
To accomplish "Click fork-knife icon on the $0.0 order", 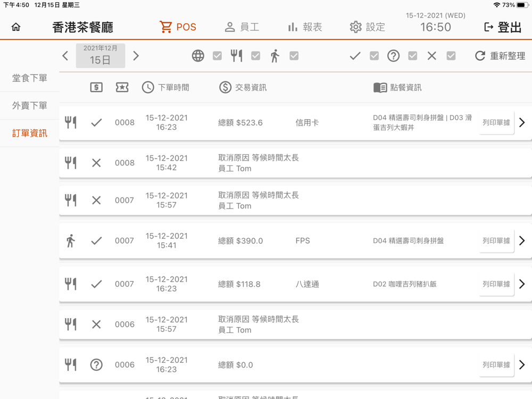I will pyautogui.click(x=71, y=365).
